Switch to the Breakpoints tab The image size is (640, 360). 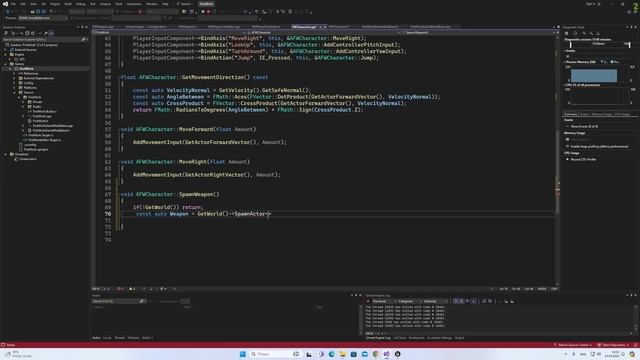coord(417,338)
